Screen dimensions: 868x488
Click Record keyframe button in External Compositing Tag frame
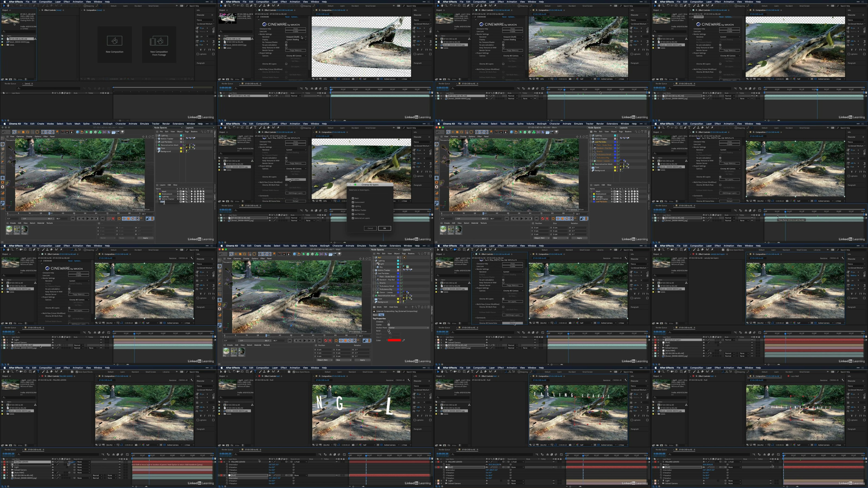(325, 341)
